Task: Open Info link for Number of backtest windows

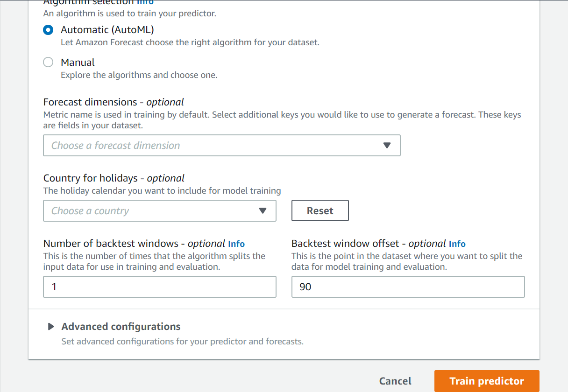Action: [x=236, y=244]
